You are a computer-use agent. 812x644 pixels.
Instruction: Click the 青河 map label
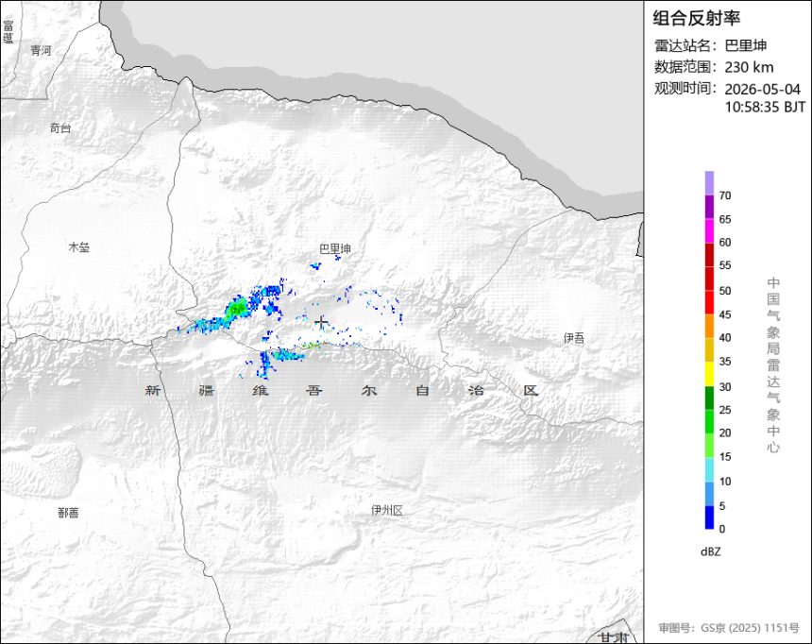click(41, 50)
